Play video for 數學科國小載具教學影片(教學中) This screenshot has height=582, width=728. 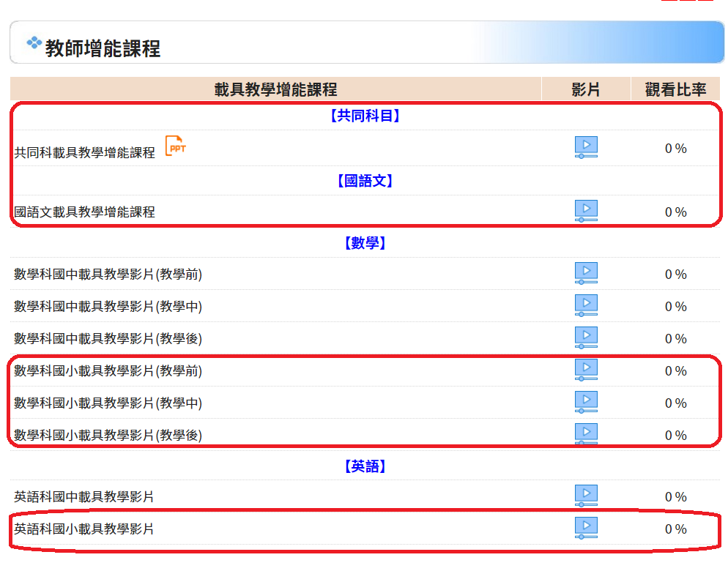tap(586, 403)
